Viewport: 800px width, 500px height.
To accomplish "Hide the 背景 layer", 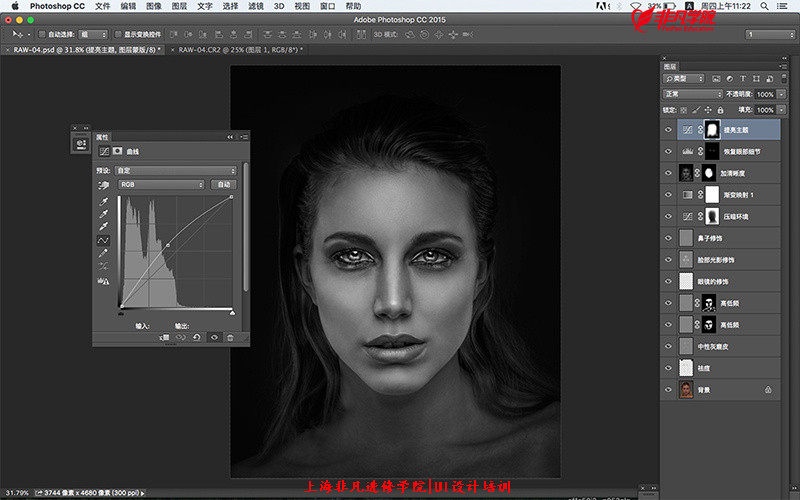I will [668, 389].
